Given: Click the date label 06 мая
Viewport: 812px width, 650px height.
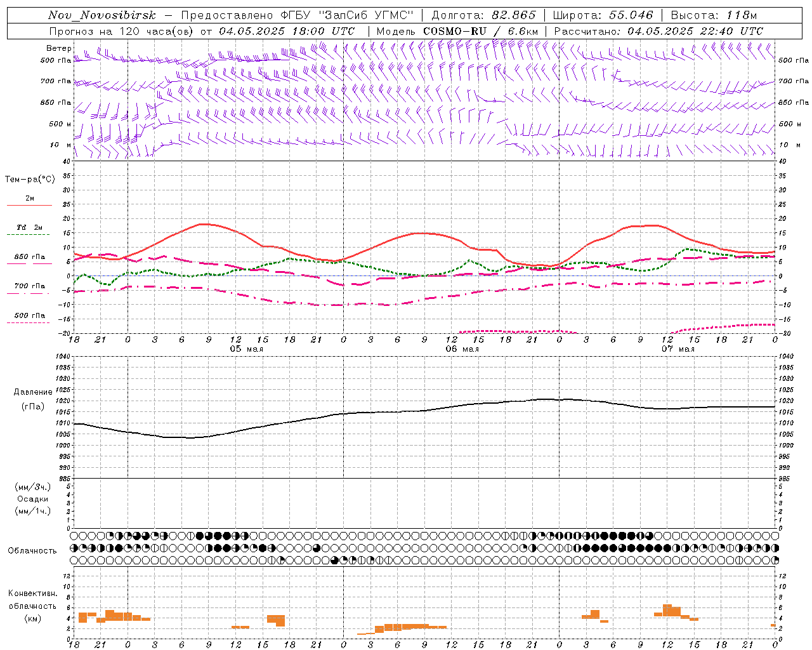Looking at the screenshot, I should pyautogui.click(x=462, y=349).
